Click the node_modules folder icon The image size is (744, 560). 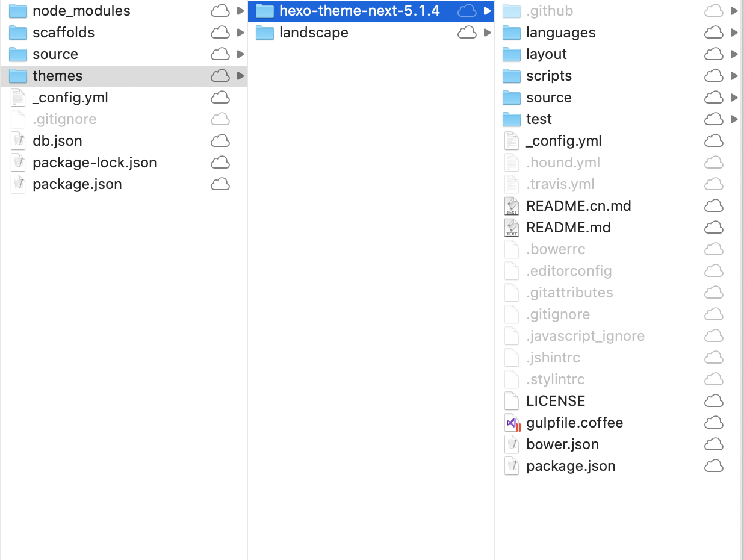(18, 11)
